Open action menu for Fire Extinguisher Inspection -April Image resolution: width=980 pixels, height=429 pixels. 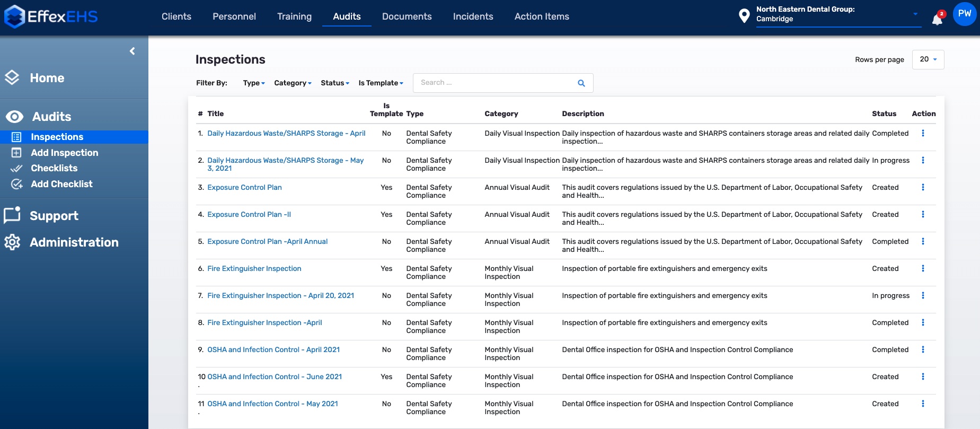tap(923, 322)
